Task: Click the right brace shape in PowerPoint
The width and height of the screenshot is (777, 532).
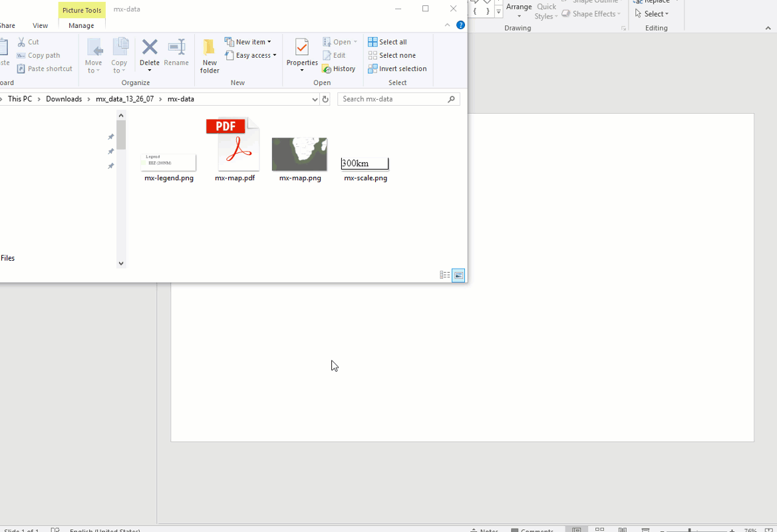Action: (x=488, y=11)
